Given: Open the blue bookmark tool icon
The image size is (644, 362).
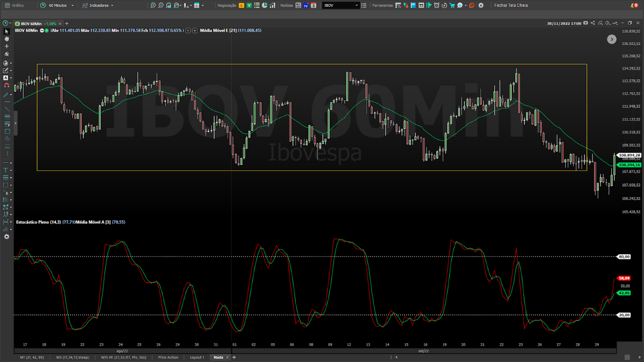Looking at the screenshot, I should click(x=413, y=5).
